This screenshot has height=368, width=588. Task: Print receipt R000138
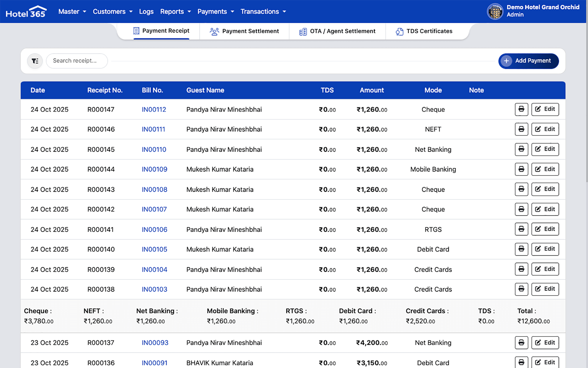(521, 289)
